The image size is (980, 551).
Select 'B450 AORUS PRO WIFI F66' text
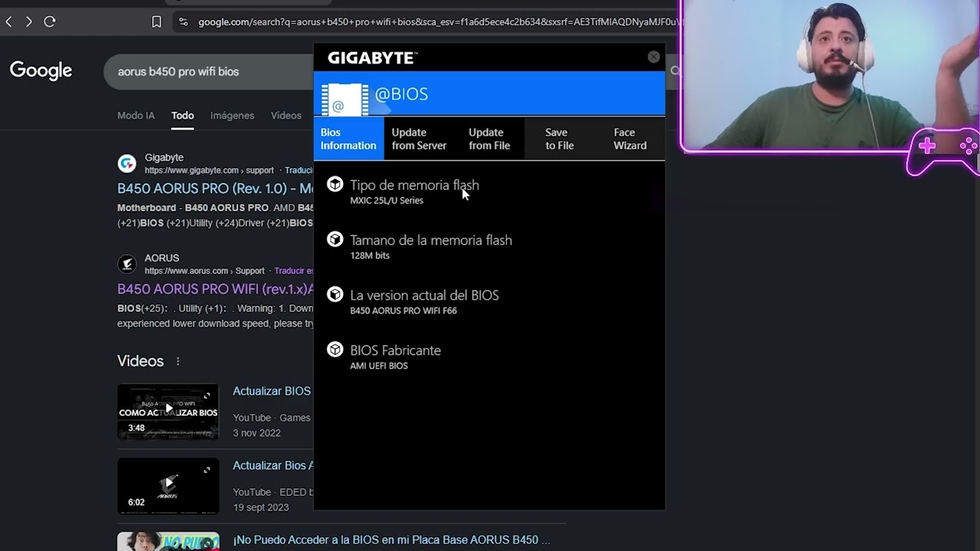(403, 311)
